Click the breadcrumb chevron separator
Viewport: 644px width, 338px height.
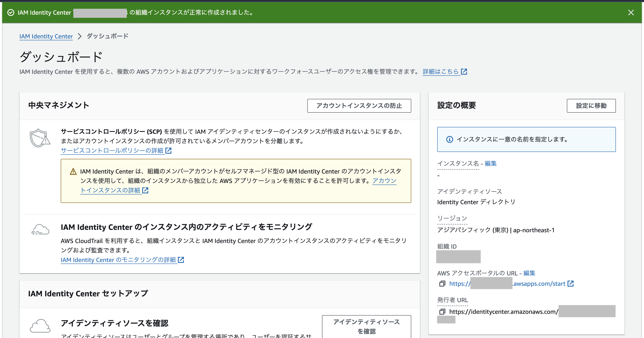coord(80,36)
